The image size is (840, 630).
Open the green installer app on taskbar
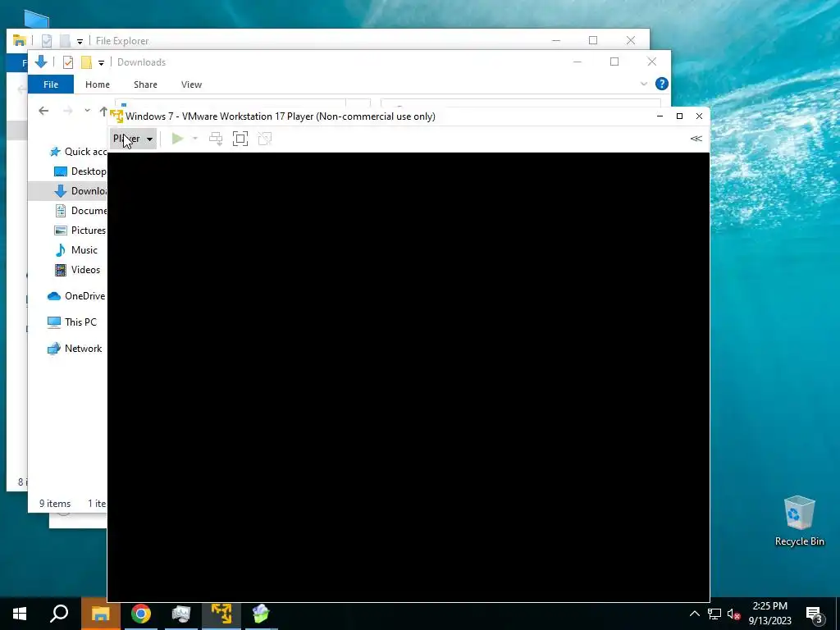point(261,614)
